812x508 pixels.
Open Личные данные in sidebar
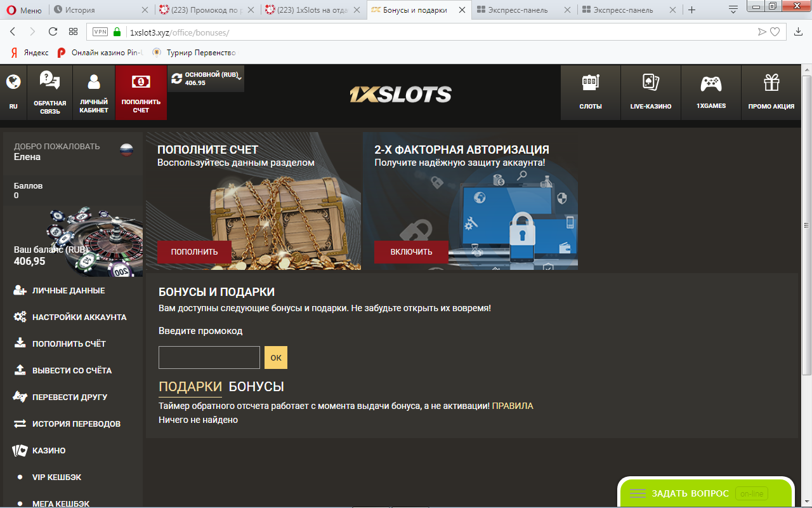(69, 290)
